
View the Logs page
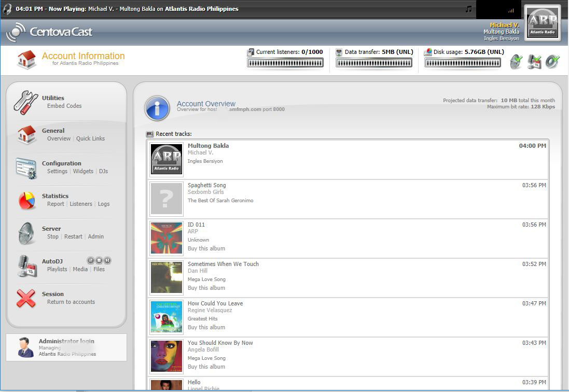pos(104,204)
